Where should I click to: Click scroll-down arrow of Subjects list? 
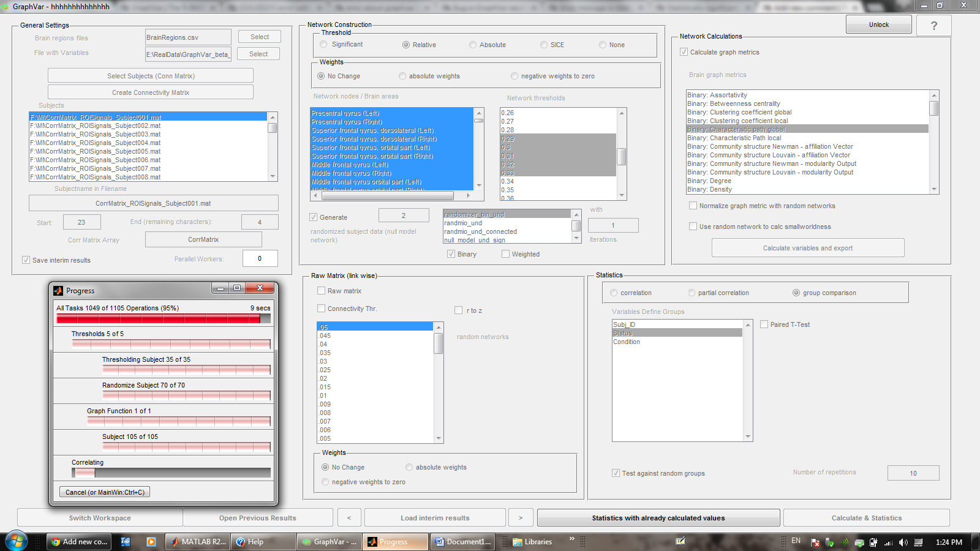[273, 176]
